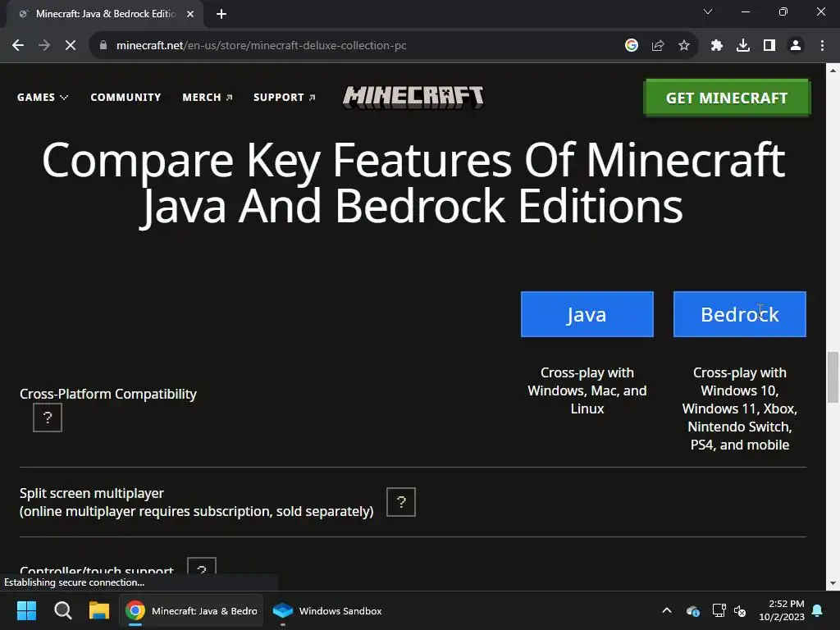The width and height of the screenshot is (840, 630).
Task: Click the Cross-Platform Compatibility label
Action: click(x=108, y=394)
